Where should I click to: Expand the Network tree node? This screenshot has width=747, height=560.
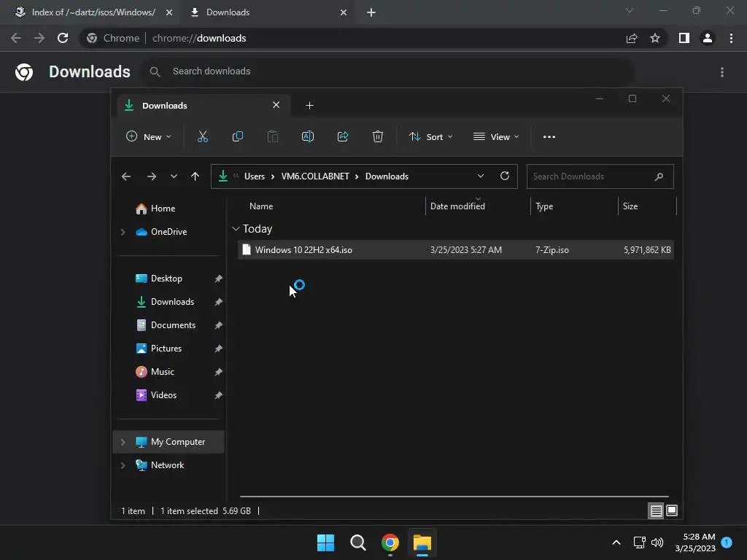123,465
